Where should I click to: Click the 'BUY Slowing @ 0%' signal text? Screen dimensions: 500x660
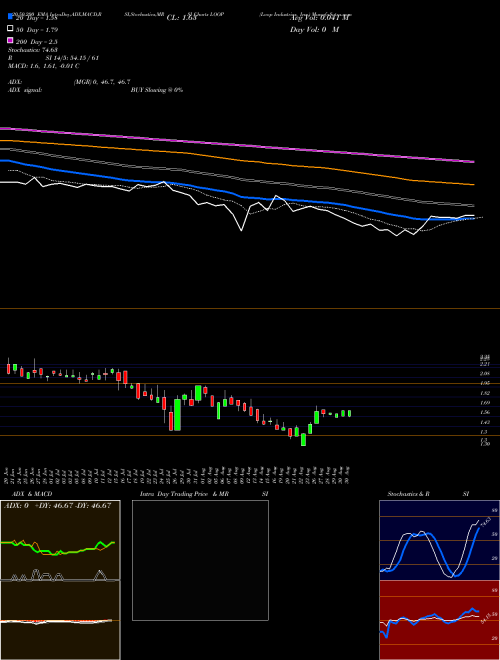[x=157, y=90]
